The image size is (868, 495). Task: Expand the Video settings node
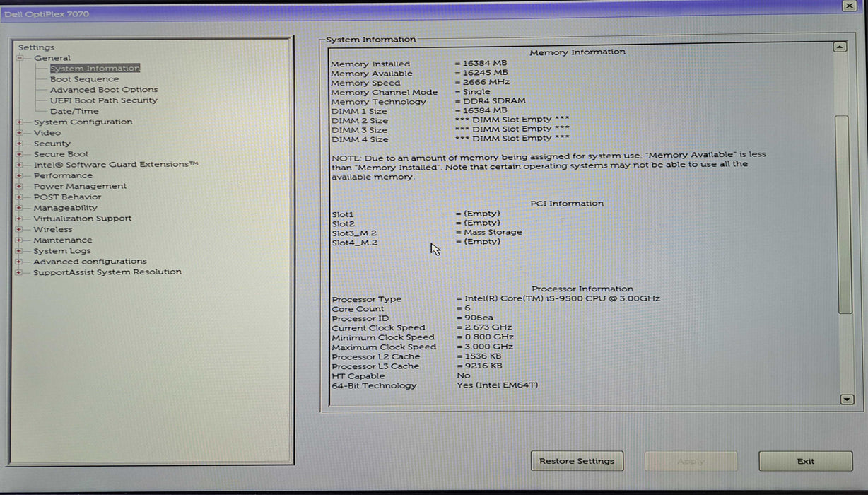point(19,133)
